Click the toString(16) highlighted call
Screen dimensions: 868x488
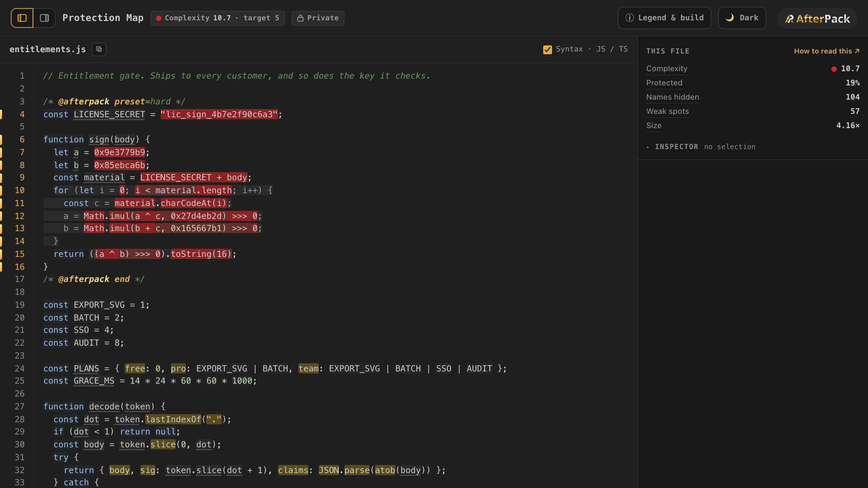(x=201, y=254)
